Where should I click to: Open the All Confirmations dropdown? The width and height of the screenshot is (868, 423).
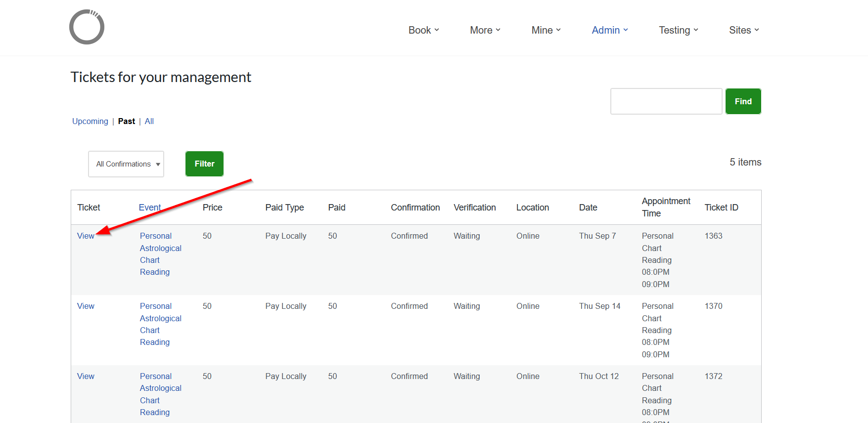[126, 164]
